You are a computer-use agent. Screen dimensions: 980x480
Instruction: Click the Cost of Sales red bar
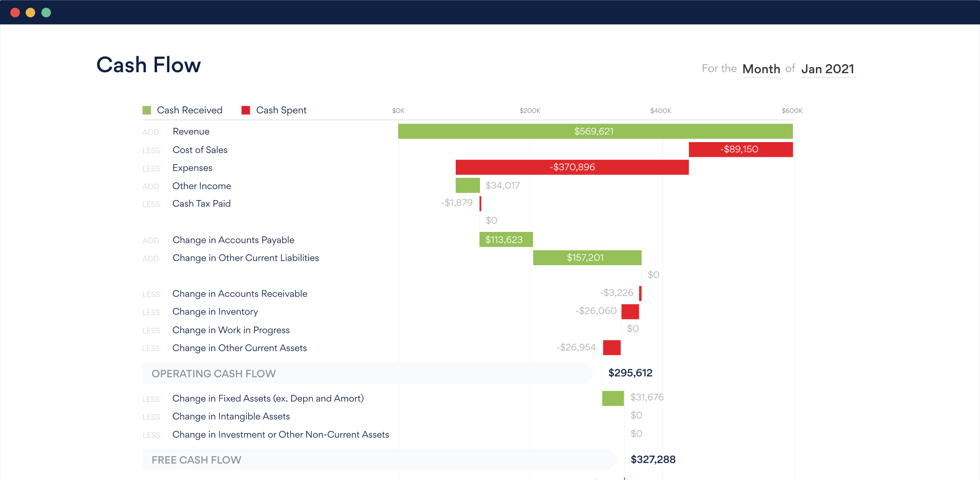point(740,149)
